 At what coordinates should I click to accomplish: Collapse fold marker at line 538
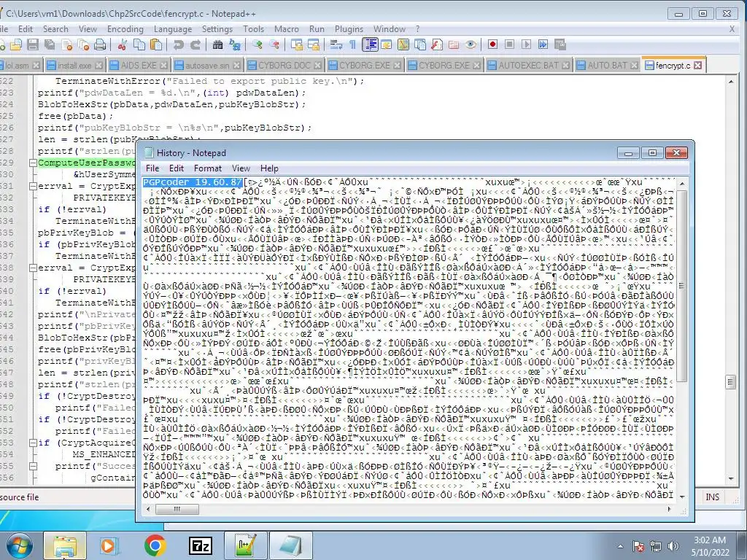[x=33, y=268]
